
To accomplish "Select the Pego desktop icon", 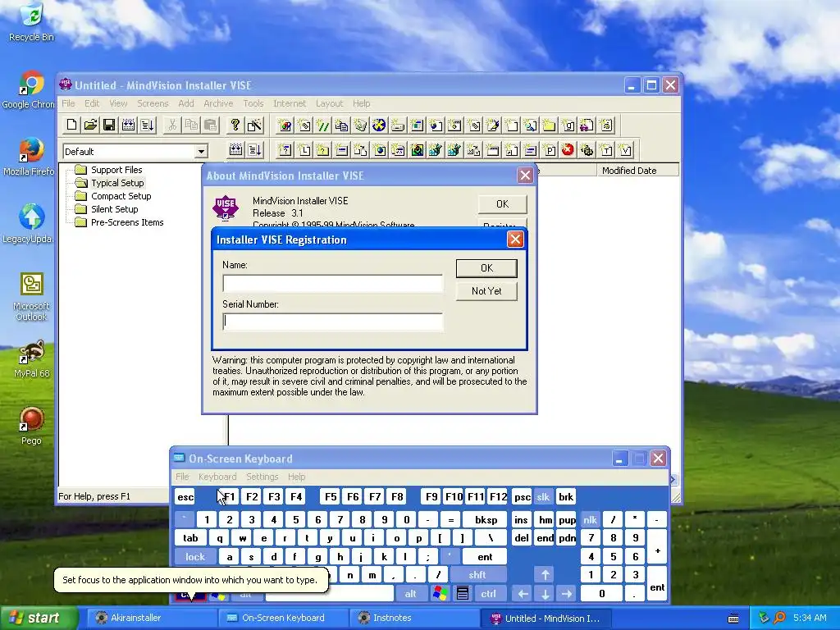I will pyautogui.click(x=31, y=426).
